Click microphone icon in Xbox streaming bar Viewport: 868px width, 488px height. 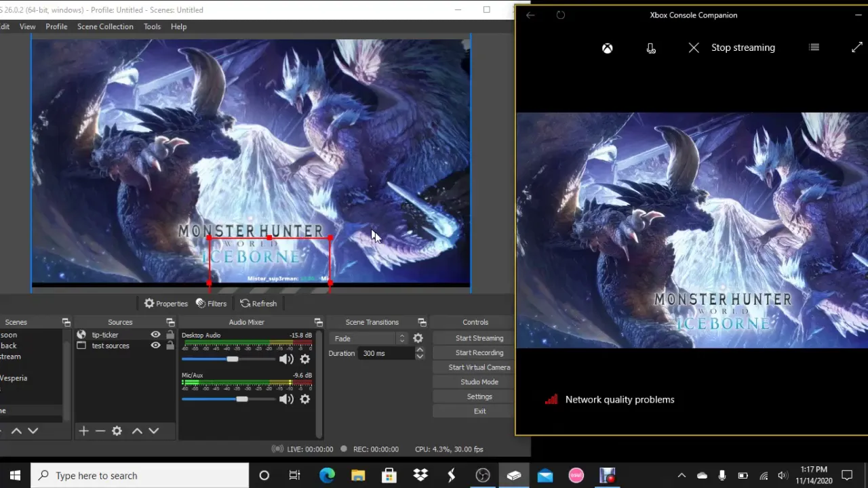(x=651, y=48)
